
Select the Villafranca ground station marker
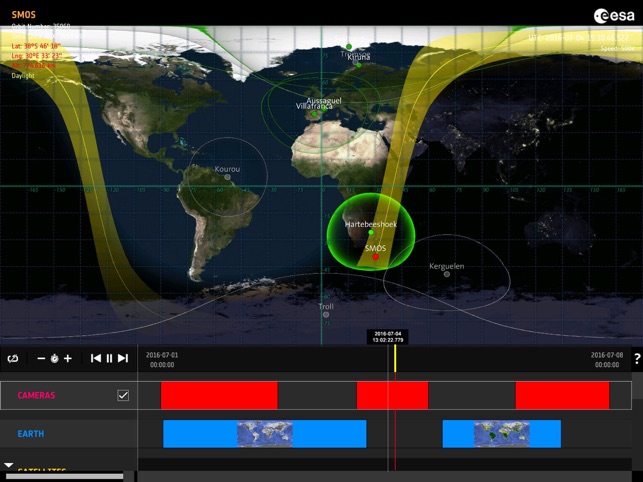tap(314, 114)
